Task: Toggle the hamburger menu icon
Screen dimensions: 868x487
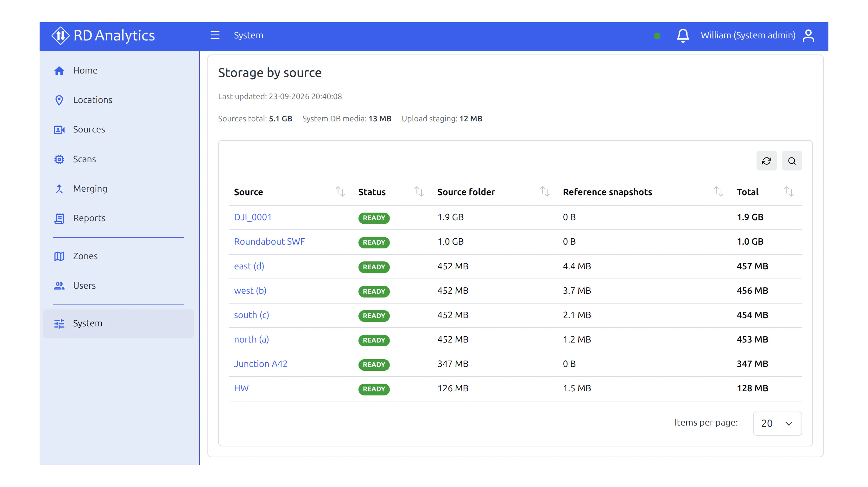Action: coord(215,35)
